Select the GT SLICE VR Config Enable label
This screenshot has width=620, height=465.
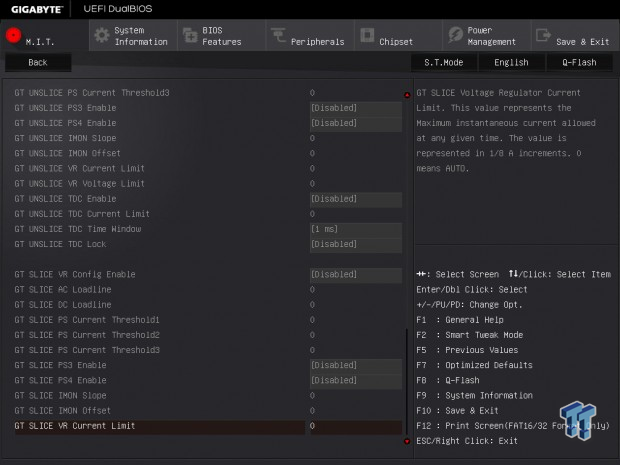tap(75, 274)
